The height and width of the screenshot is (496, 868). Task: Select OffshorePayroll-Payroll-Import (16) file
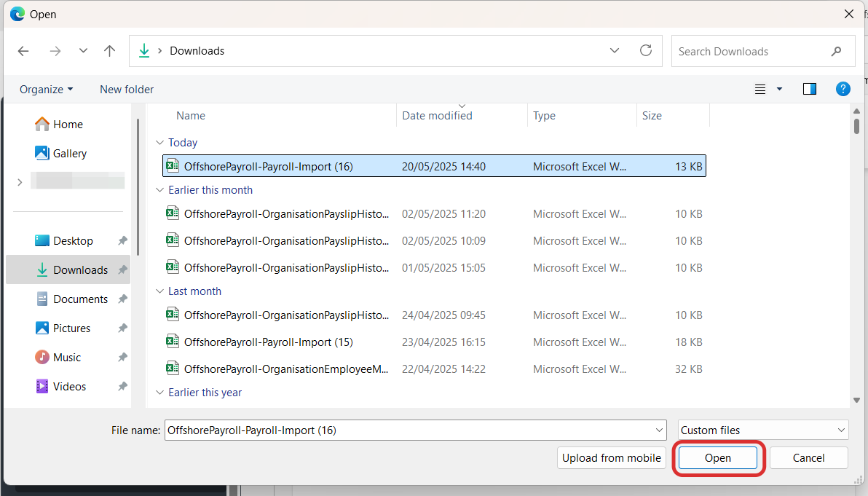[434, 166]
